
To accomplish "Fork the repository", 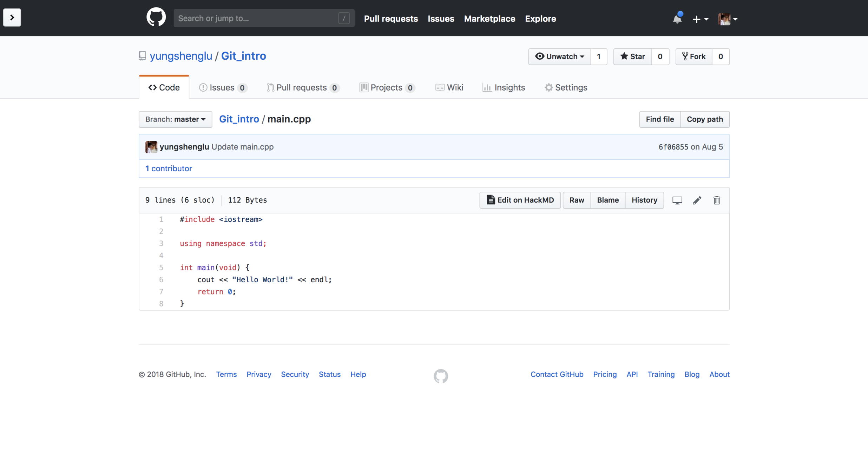I will [694, 57].
